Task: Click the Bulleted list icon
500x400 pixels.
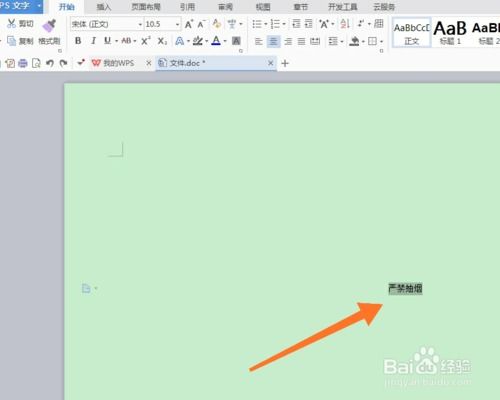Action: (x=257, y=24)
